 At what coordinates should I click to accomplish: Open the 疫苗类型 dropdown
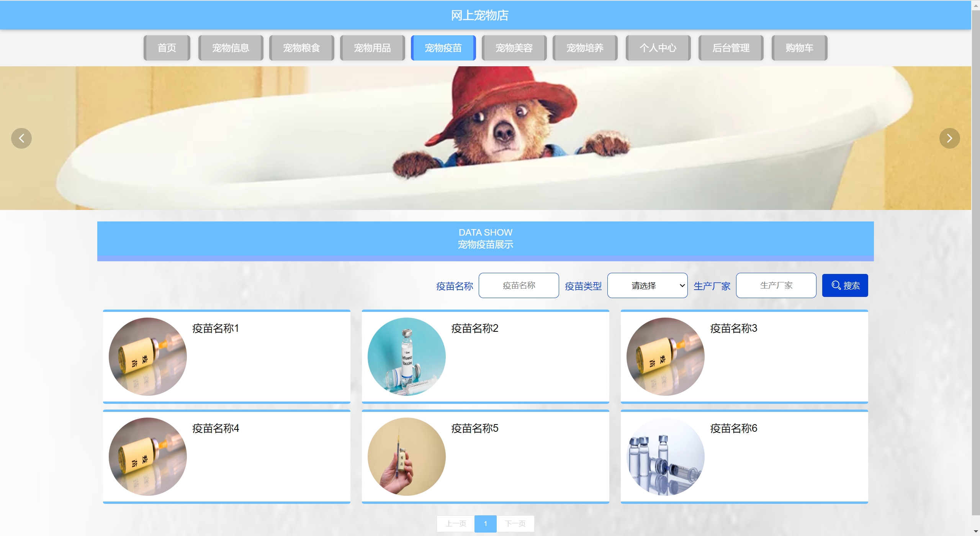(x=647, y=285)
